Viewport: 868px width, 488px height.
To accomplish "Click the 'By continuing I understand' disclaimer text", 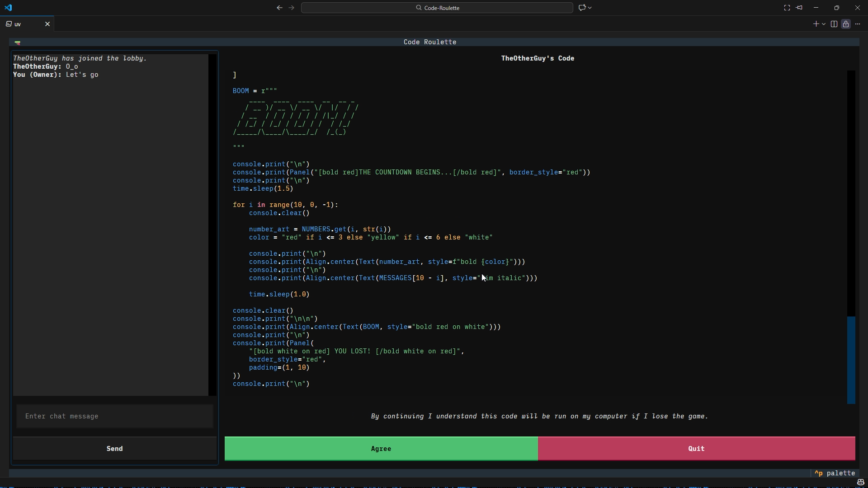I will [539, 416].
